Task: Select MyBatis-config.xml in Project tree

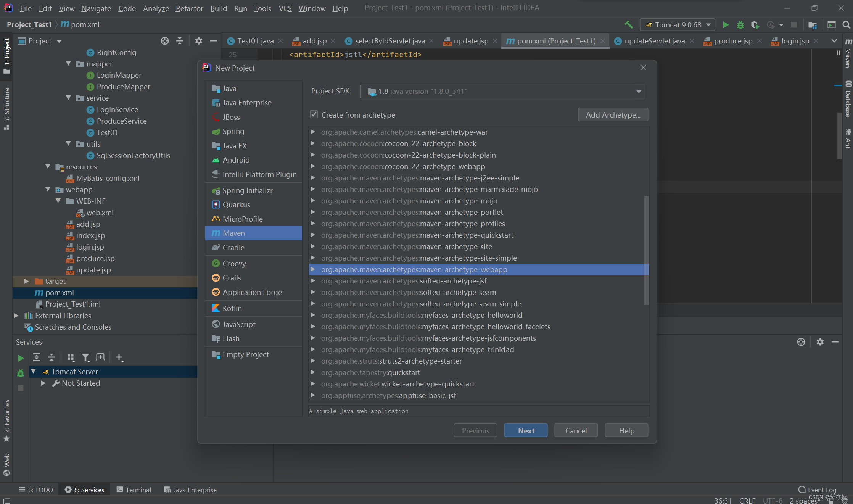Action: coord(108,178)
